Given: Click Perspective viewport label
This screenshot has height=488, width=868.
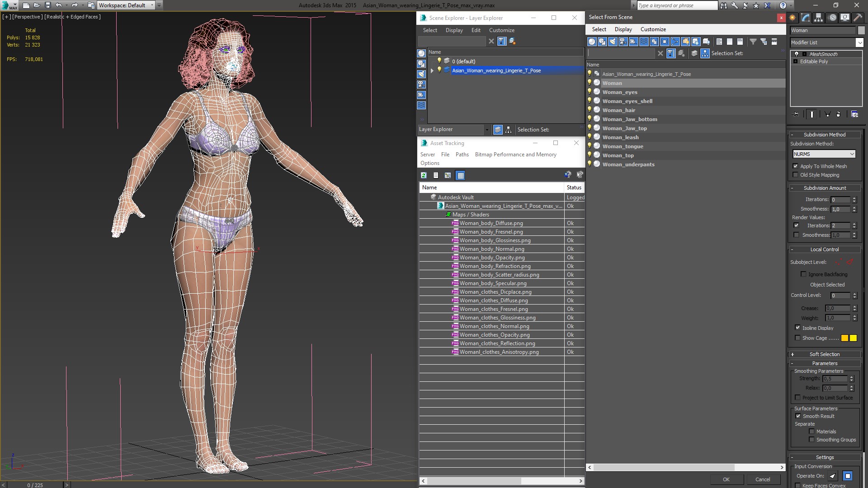Looking at the screenshot, I should (27, 17).
